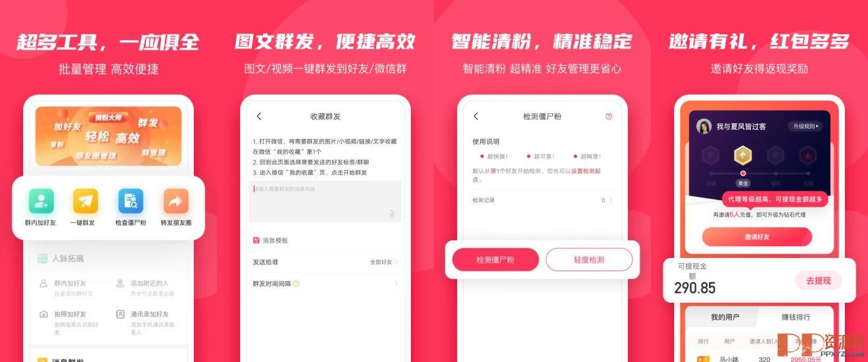The image size is (868, 362).
Task: Click the 群发时间间隔 question mark icon
Action: tap(296, 284)
